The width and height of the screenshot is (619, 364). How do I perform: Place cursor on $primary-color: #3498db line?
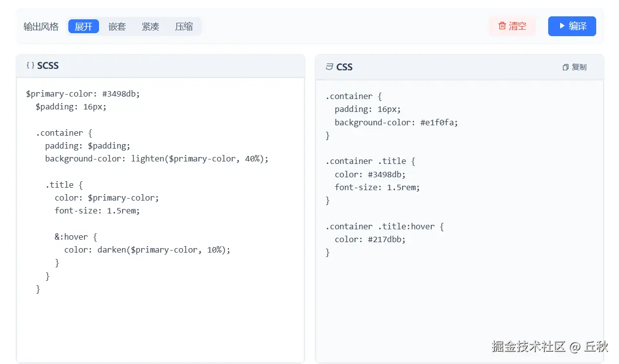(x=83, y=94)
